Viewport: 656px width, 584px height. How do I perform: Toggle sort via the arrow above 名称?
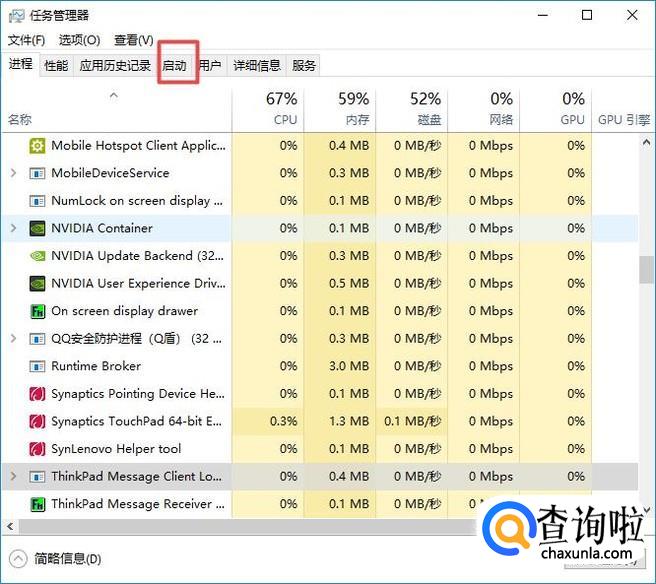coord(114,95)
